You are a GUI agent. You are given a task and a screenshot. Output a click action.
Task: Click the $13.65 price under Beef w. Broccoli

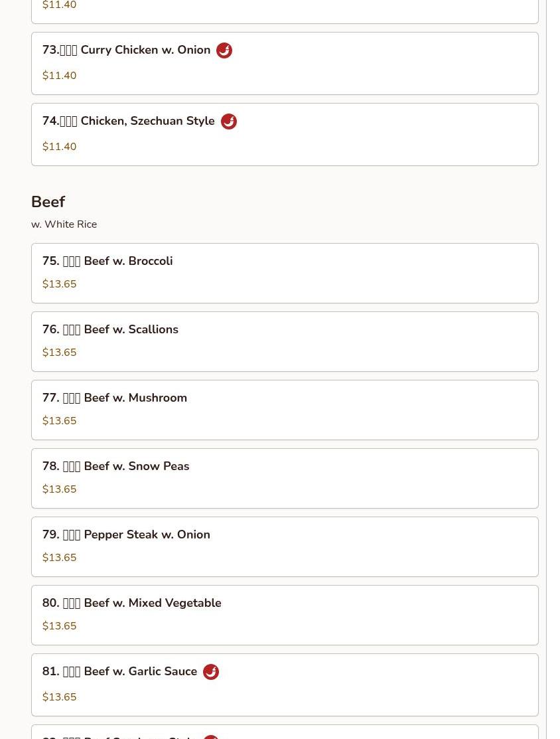point(59,284)
